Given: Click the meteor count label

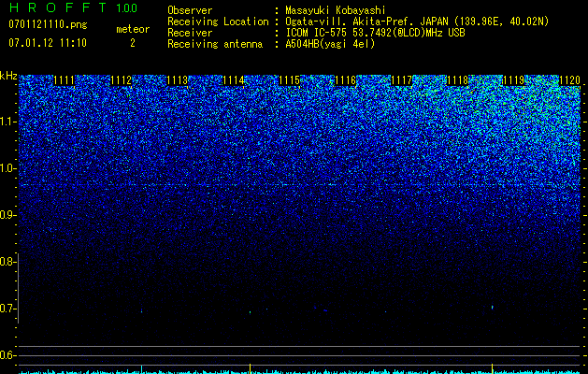Looking at the screenshot, I should pos(133,29).
